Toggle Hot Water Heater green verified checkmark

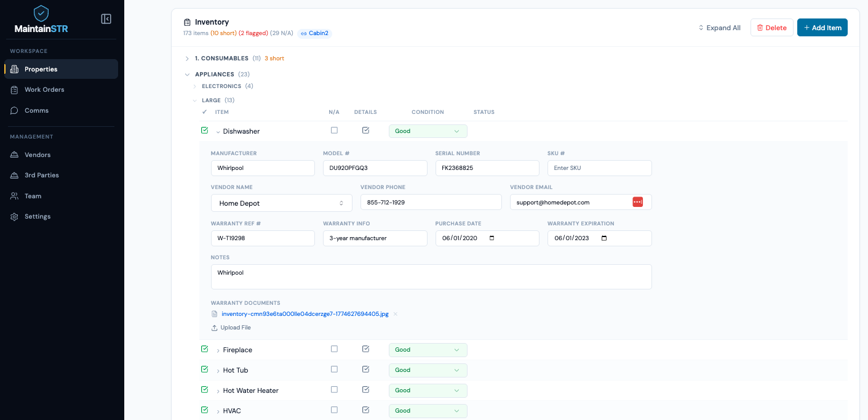click(x=205, y=390)
